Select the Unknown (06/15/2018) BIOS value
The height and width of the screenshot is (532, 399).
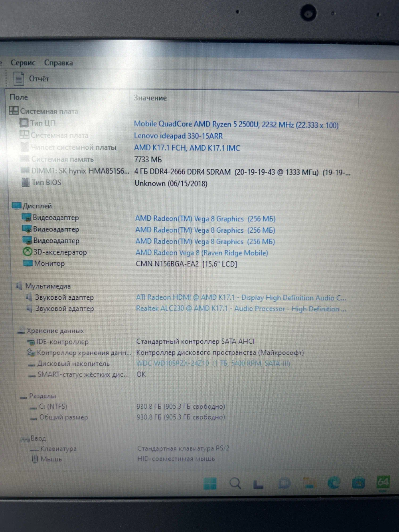coord(171,184)
